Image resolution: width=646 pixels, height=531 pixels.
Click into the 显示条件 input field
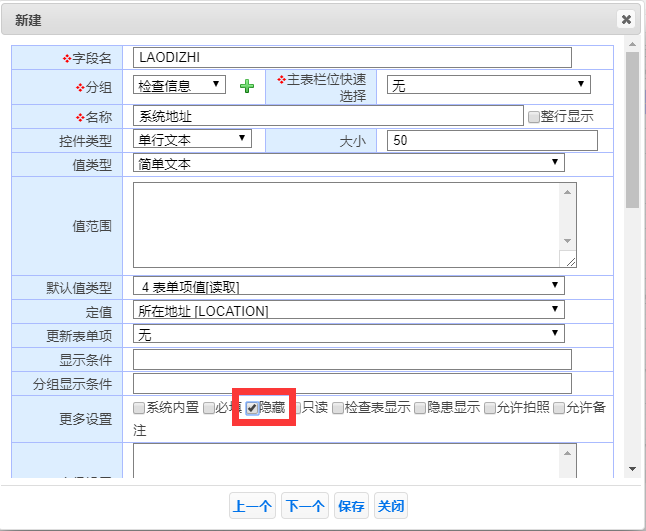(x=352, y=359)
